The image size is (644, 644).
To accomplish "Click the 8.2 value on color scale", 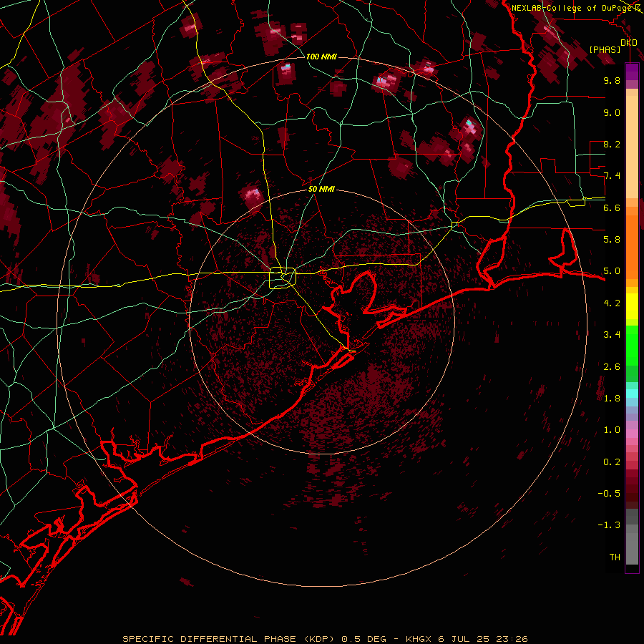I will pyautogui.click(x=612, y=144).
